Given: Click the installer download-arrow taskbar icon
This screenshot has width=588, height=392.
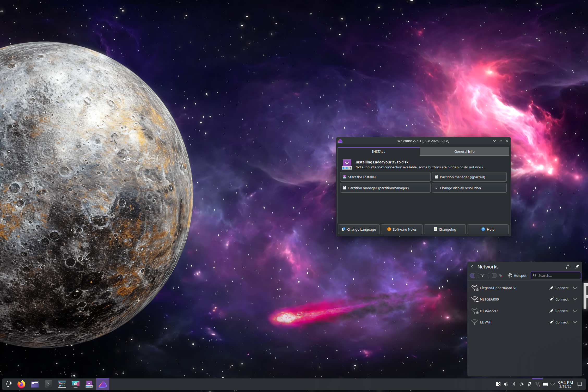Looking at the screenshot, I should 89,384.
